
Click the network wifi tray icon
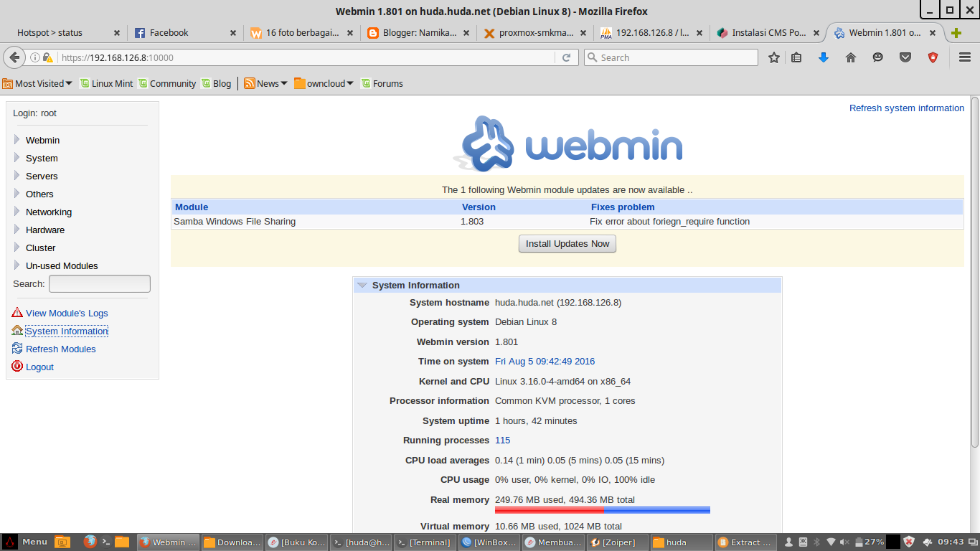(831, 542)
